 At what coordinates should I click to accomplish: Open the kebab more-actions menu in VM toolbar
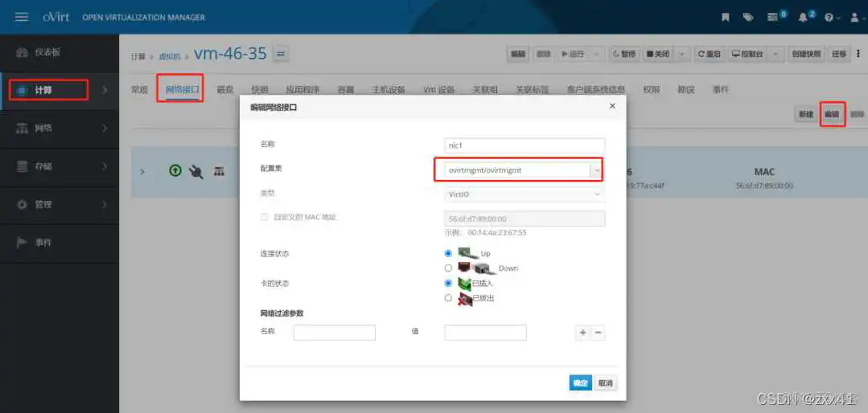pos(858,54)
